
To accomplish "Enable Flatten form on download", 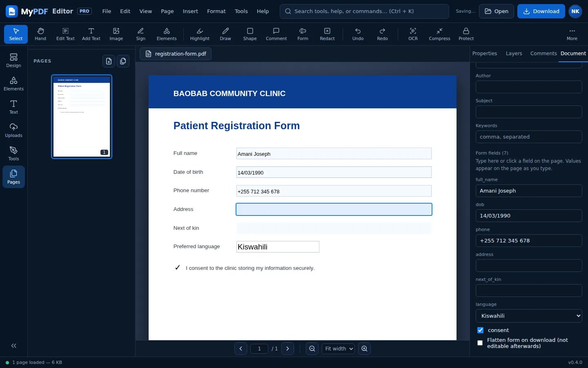I will click(480, 343).
